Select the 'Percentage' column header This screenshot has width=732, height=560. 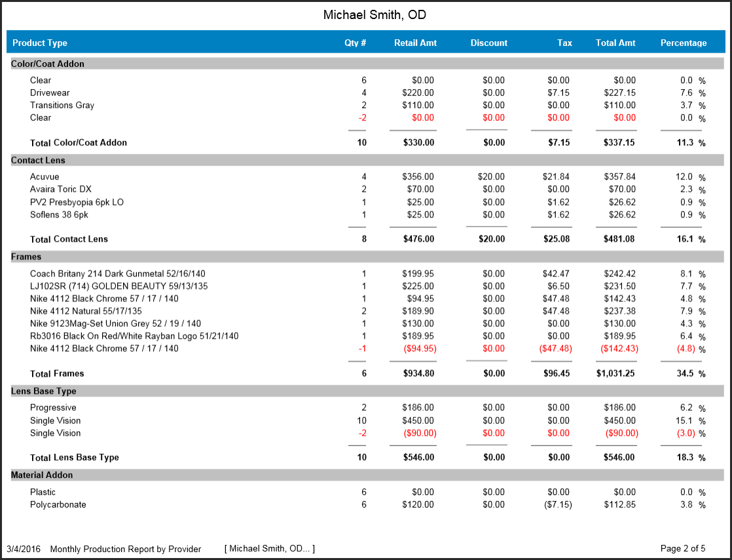click(x=684, y=43)
